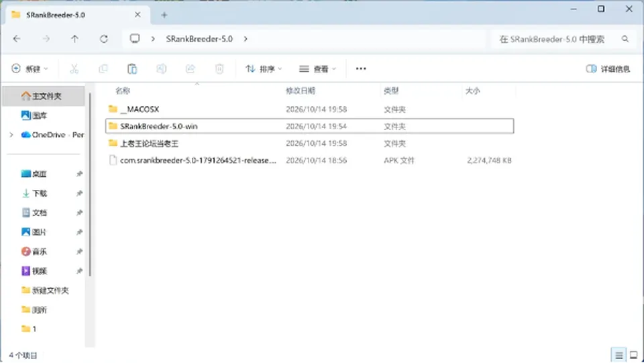Go back with the back arrow

pyautogui.click(x=17, y=39)
